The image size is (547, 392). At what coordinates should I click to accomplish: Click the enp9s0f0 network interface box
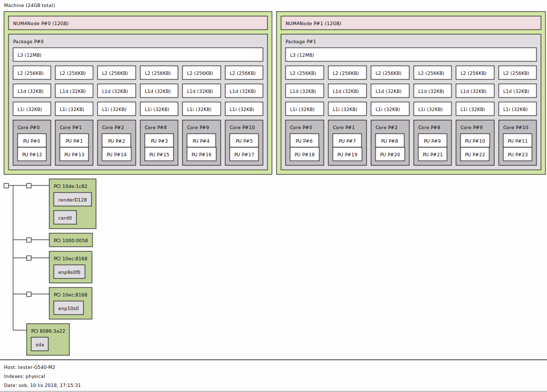pos(69,272)
